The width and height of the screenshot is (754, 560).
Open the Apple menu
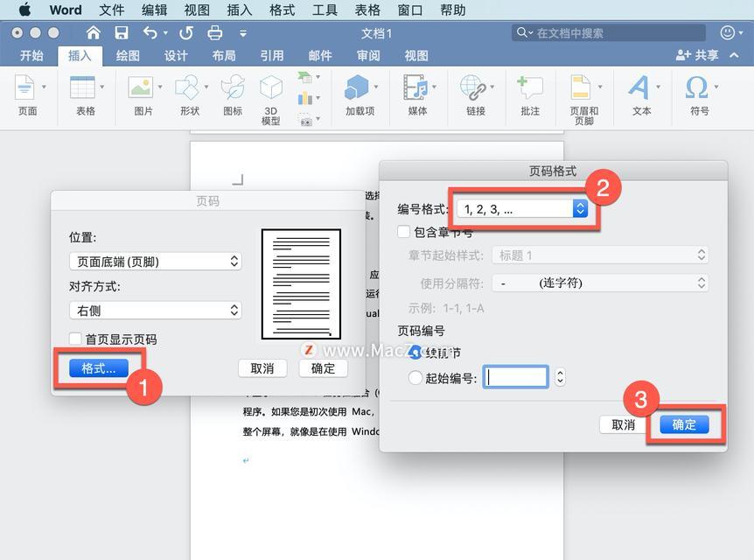[x=24, y=10]
